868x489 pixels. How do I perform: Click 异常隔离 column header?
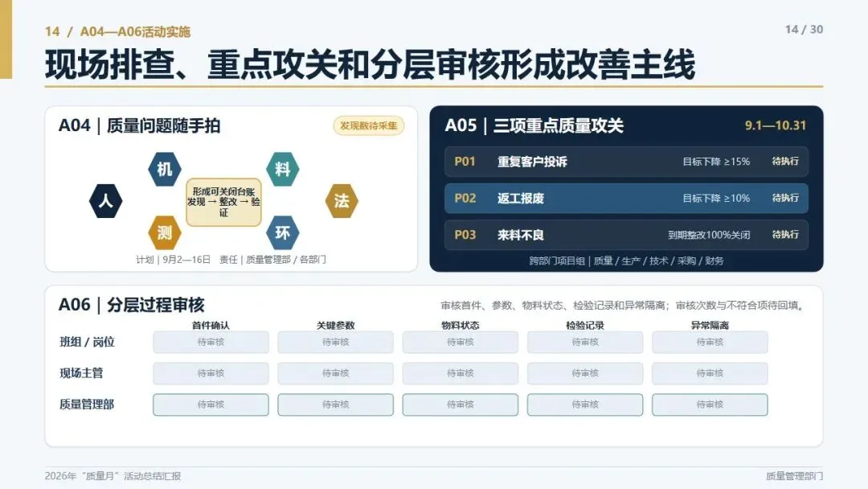pos(710,325)
